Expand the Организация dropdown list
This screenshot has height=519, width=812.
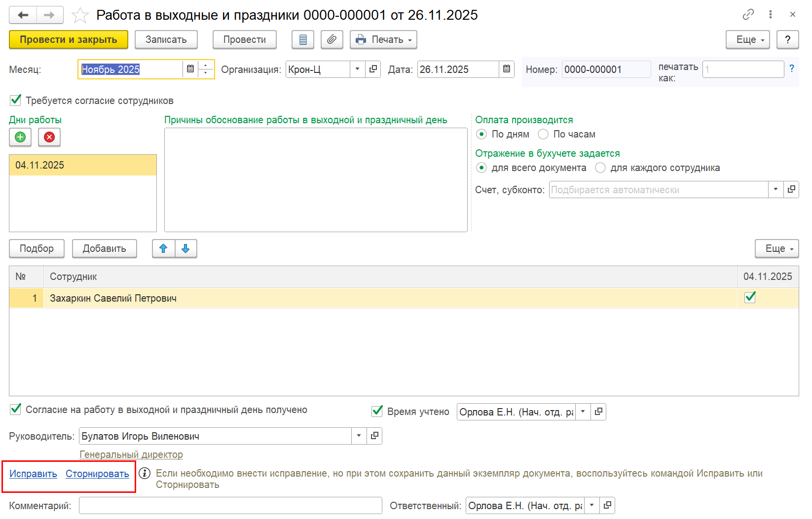tap(357, 69)
